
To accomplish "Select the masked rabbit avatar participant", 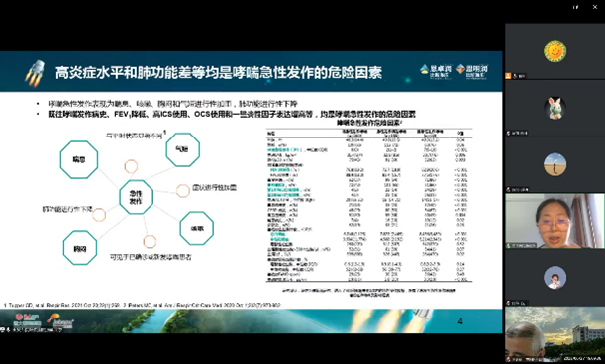I will tap(555, 108).
